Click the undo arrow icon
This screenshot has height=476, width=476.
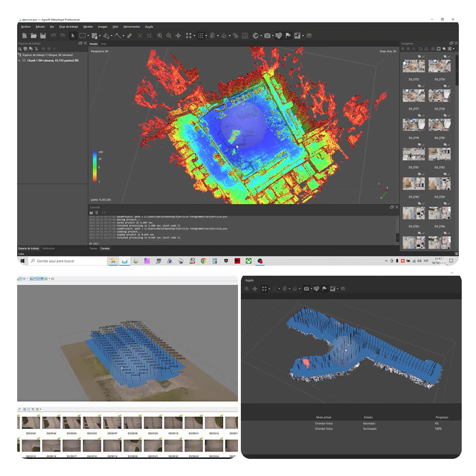(x=53, y=35)
